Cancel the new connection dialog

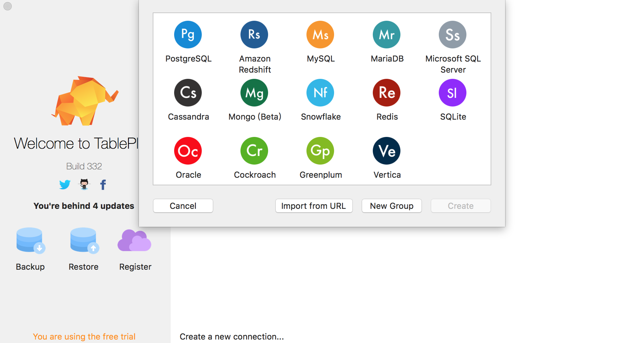(x=183, y=206)
